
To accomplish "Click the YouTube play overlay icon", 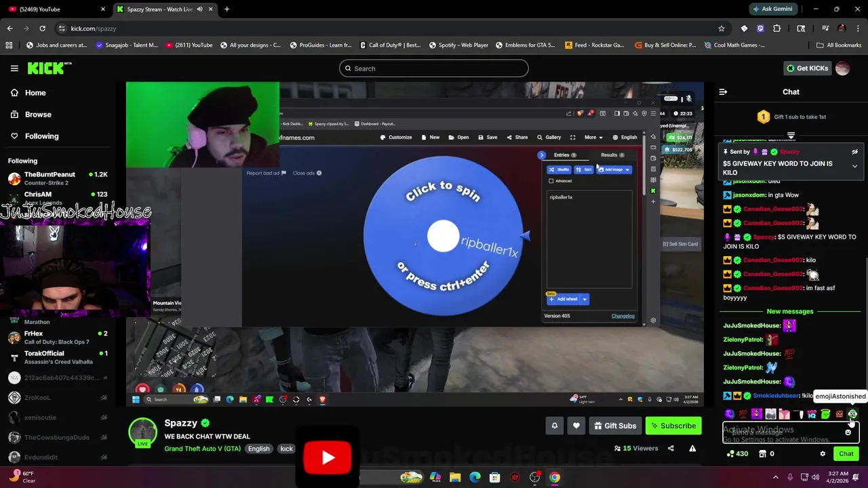I will click(328, 457).
